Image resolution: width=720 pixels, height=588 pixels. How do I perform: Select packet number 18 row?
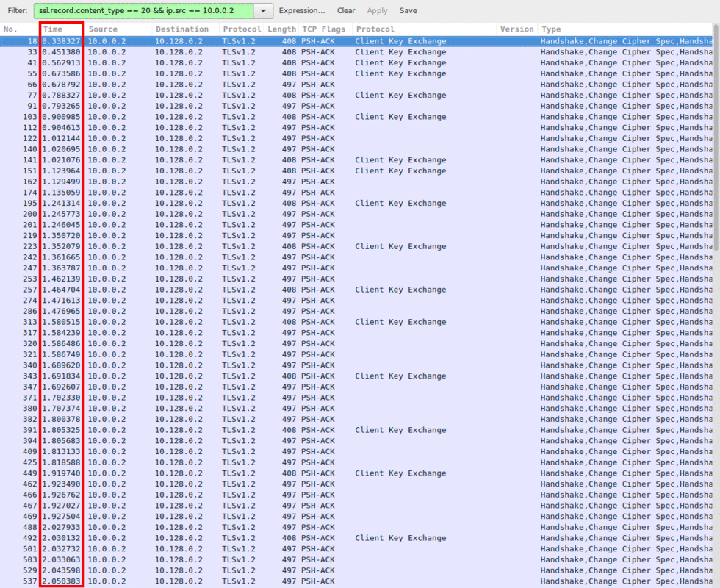click(356, 41)
